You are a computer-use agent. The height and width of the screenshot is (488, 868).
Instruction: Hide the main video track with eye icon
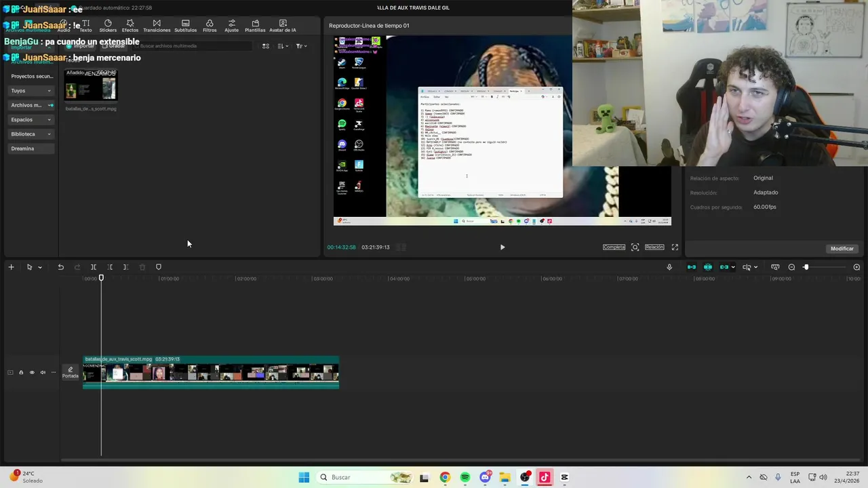click(32, 372)
